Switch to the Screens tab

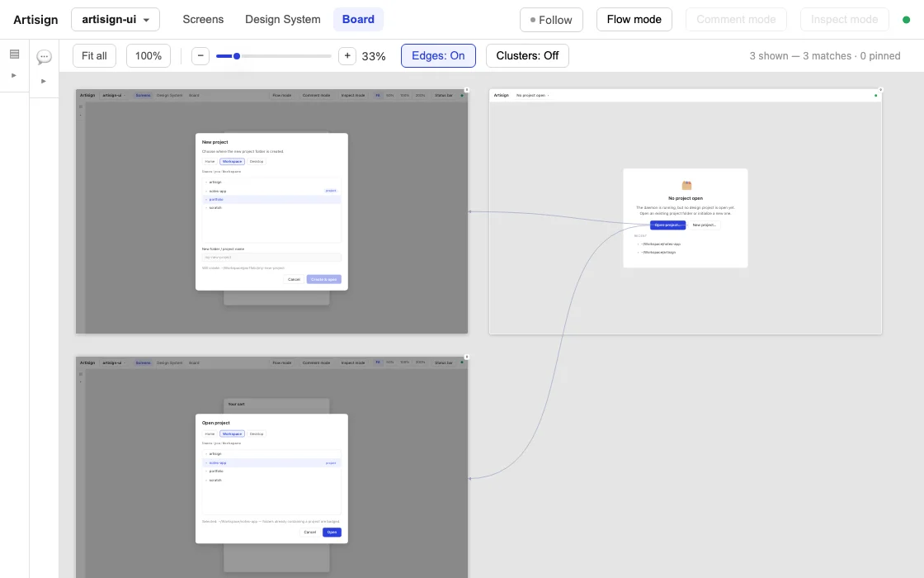tap(203, 20)
